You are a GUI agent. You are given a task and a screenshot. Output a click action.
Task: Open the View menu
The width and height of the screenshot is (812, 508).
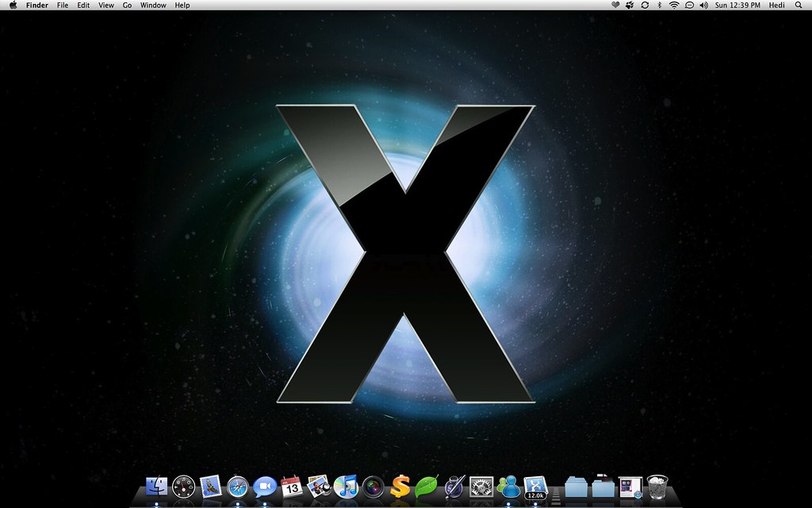(x=106, y=6)
